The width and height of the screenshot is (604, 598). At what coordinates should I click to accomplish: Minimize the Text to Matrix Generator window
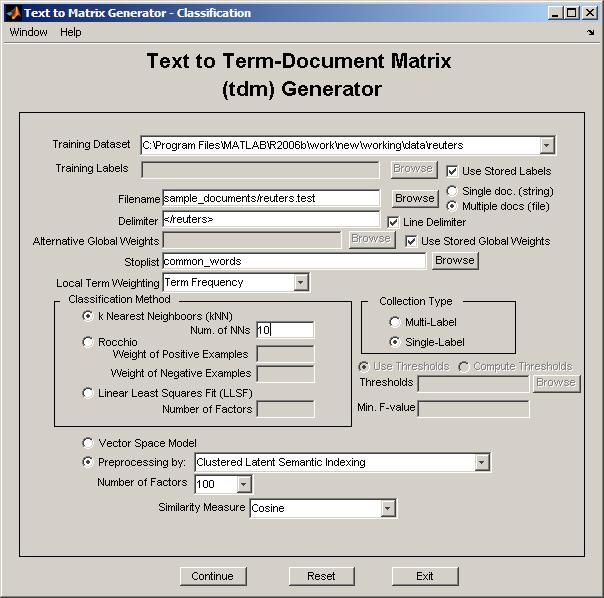coord(555,13)
